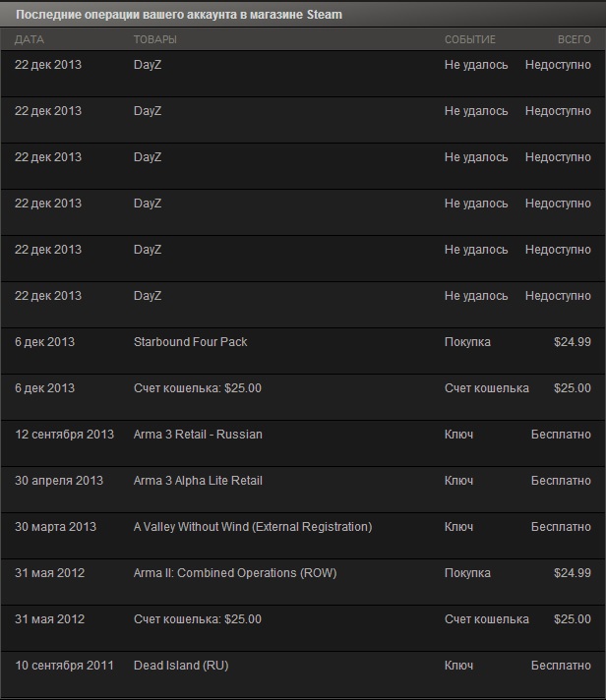Viewport: 606px width, 700px height.
Task: Click the first DayZ failed transaction
Action: click(x=303, y=74)
